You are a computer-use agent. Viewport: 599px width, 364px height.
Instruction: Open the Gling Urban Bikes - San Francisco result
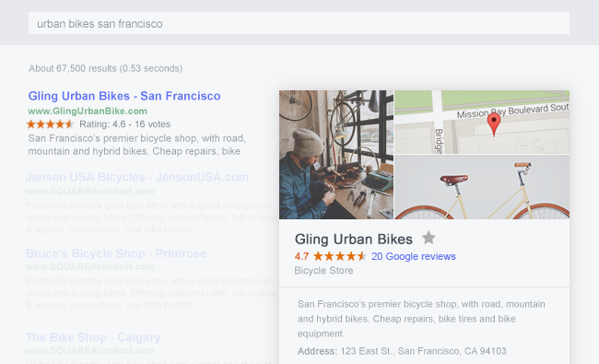pos(124,96)
